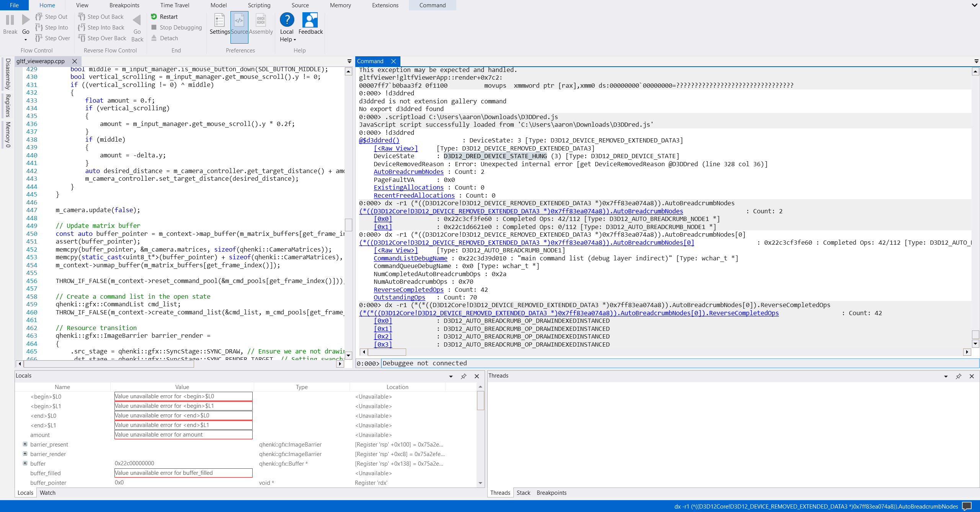Close the Threads panel
The height and width of the screenshot is (512, 980).
click(x=972, y=376)
